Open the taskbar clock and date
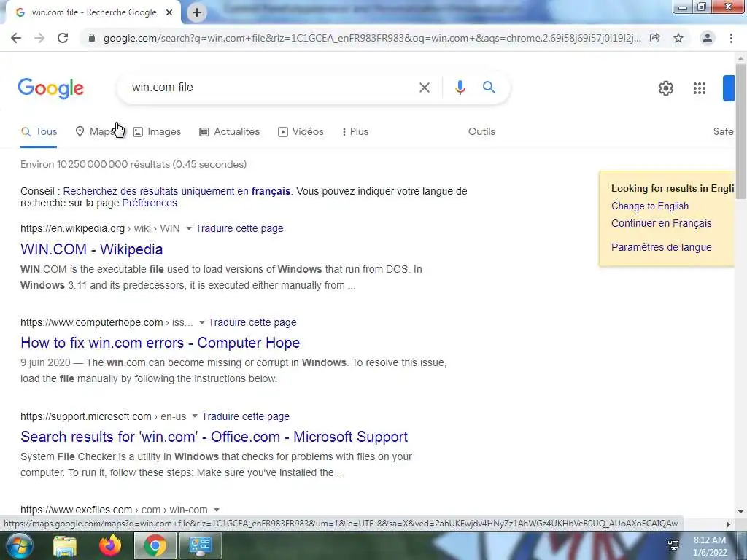 [x=710, y=546]
